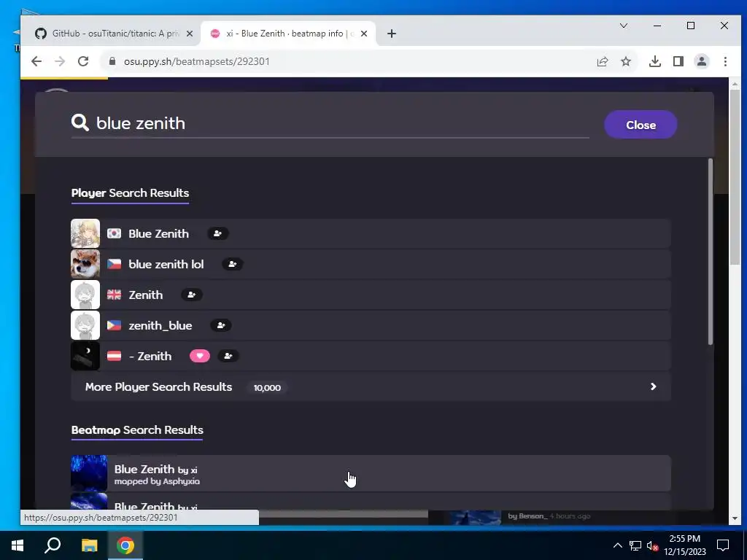Click the Chrome taskbar icon
The image size is (747, 560).
pyautogui.click(x=125, y=545)
